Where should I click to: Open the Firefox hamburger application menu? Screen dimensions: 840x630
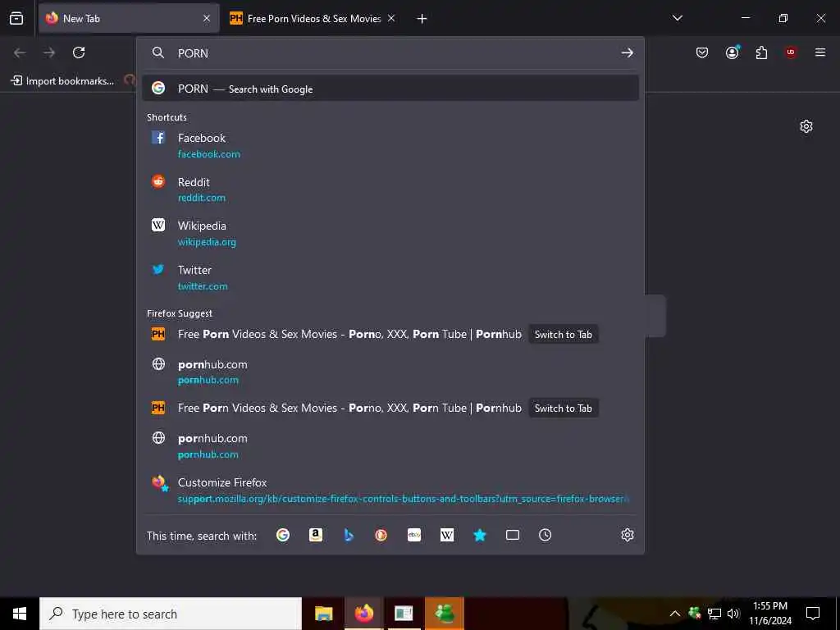tap(820, 52)
